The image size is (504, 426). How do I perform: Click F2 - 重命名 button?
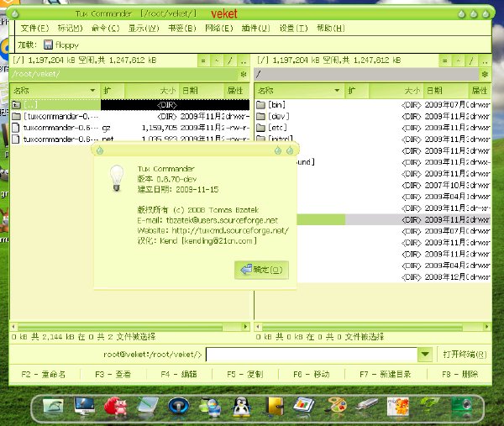click(44, 374)
